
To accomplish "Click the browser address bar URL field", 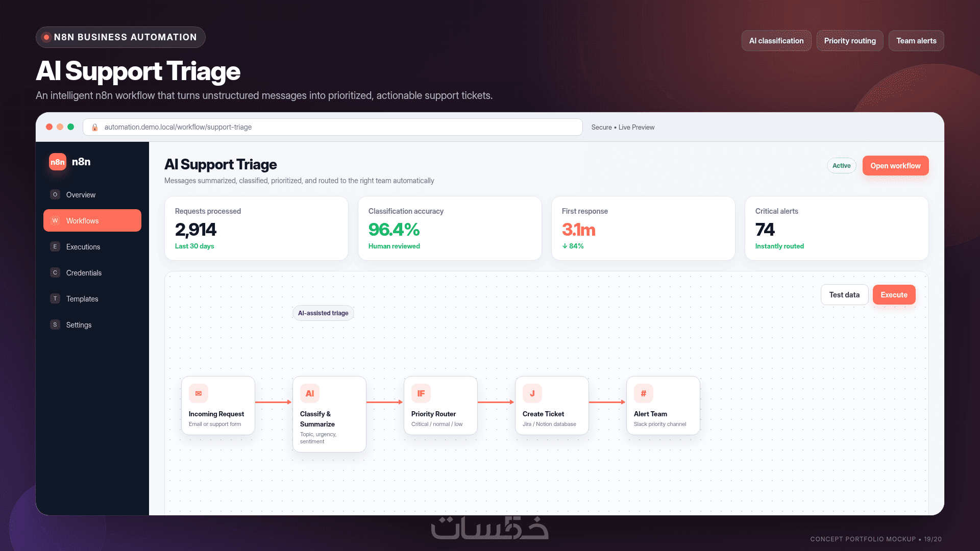I will point(332,127).
